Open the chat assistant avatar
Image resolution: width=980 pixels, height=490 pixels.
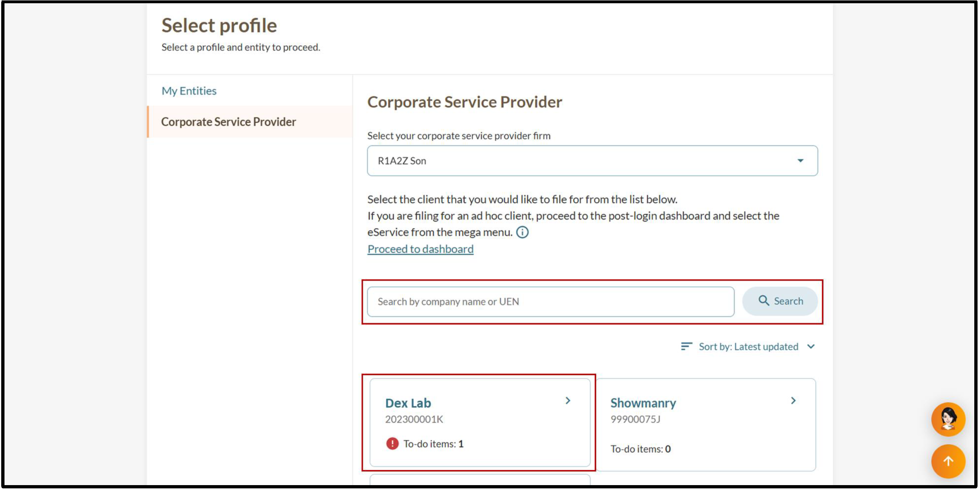pyautogui.click(x=948, y=419)
